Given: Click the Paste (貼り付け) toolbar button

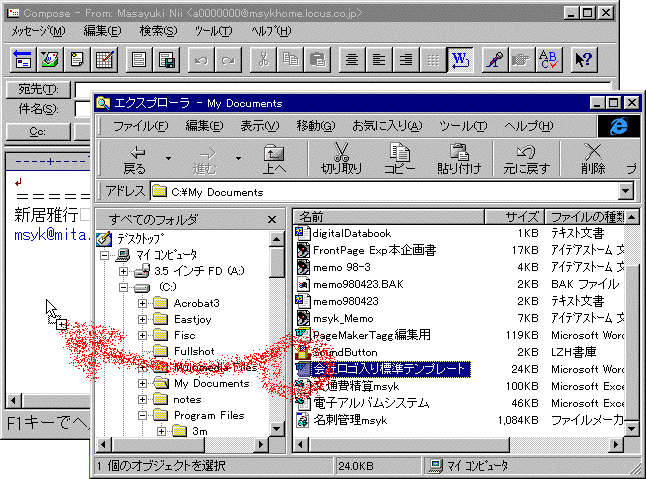Looking at the screenshot, I should pos(460,158).
